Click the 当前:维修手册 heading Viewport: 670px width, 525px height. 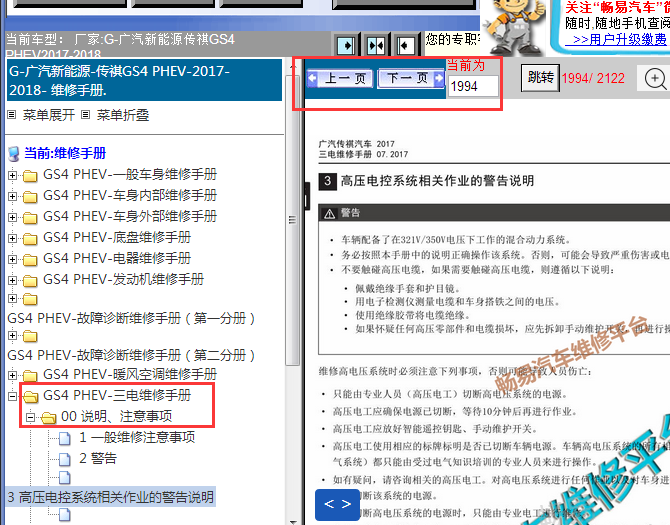point(65,153)
